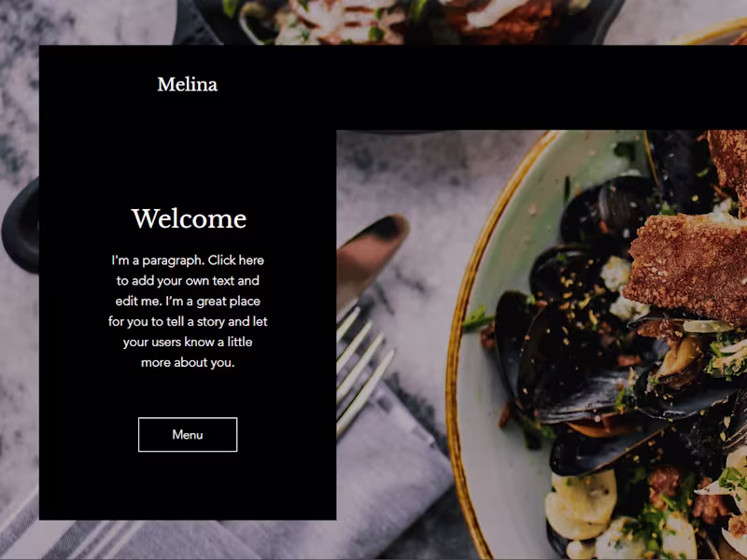Image resolution: width=747 pixels, height=560 pixels.
Task: Click the Menu button
Action: (x=188, y=434)
